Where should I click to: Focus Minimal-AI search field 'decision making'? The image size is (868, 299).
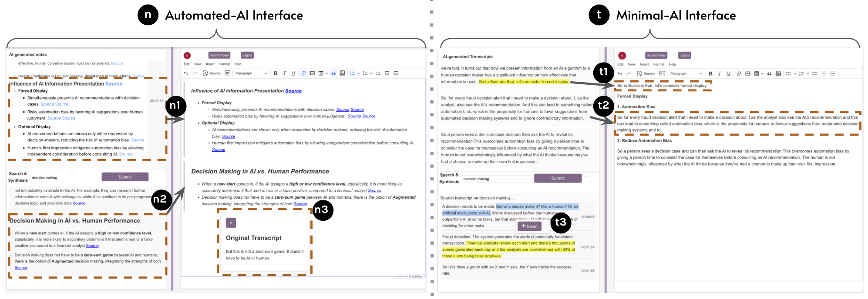tap(497, 179)
